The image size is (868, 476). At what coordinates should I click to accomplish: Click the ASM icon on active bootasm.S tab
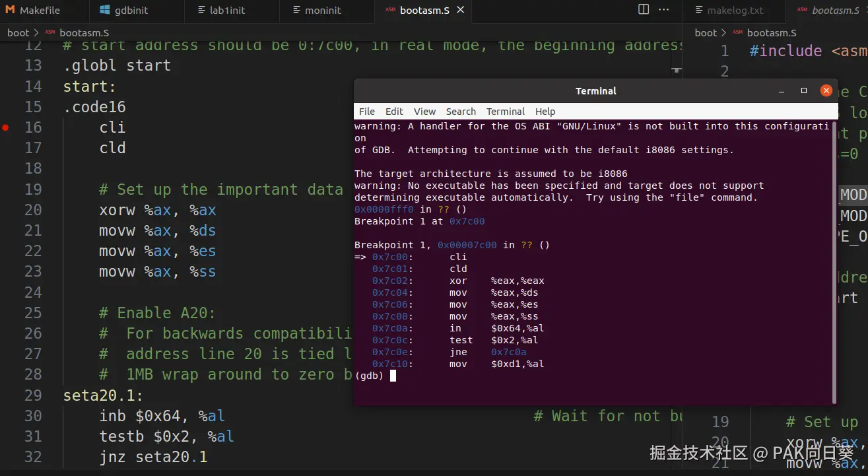[x=390, y=11]
